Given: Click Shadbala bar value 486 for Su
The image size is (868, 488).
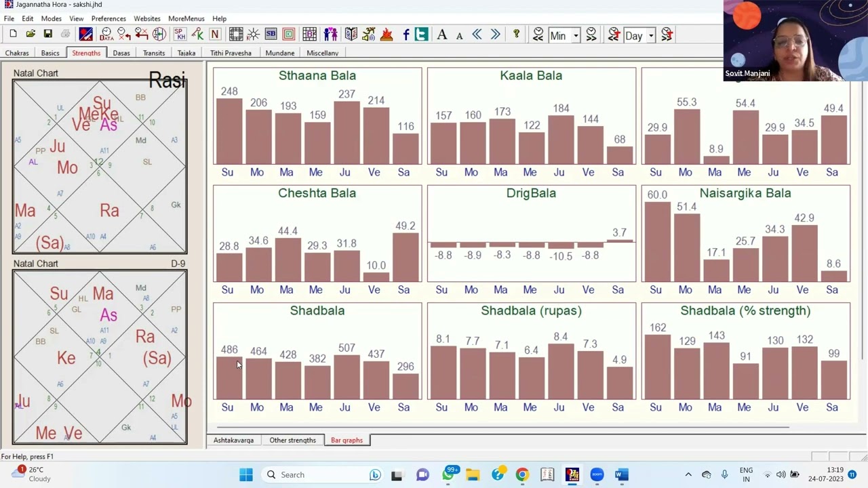Looking at the screenshot, I should coord(229,350).
